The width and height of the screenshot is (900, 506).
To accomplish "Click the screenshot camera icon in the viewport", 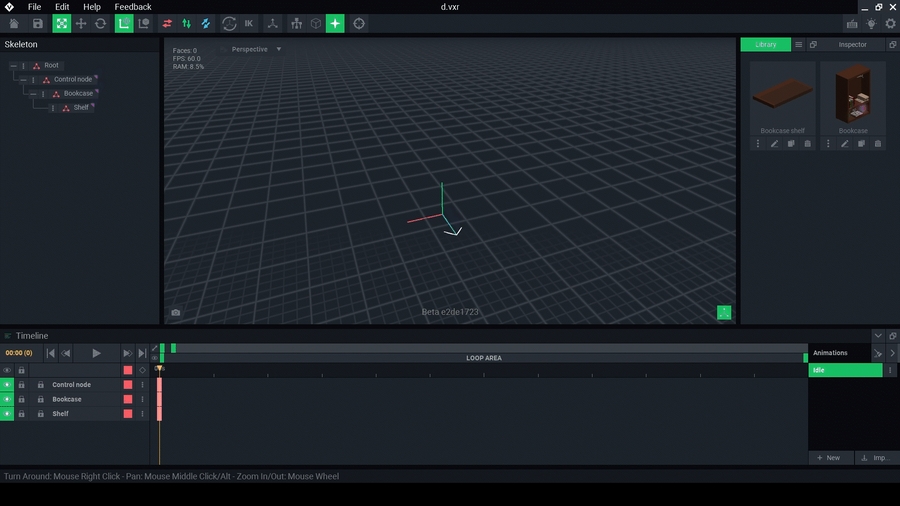I will (176, 313).
